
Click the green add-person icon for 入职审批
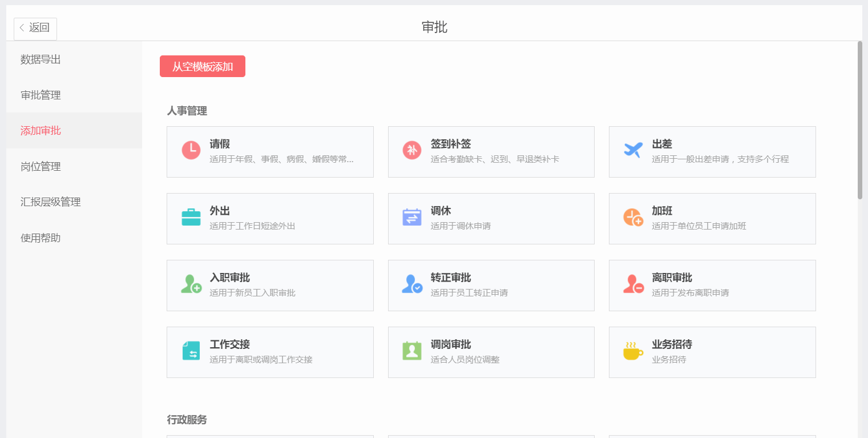191,284
